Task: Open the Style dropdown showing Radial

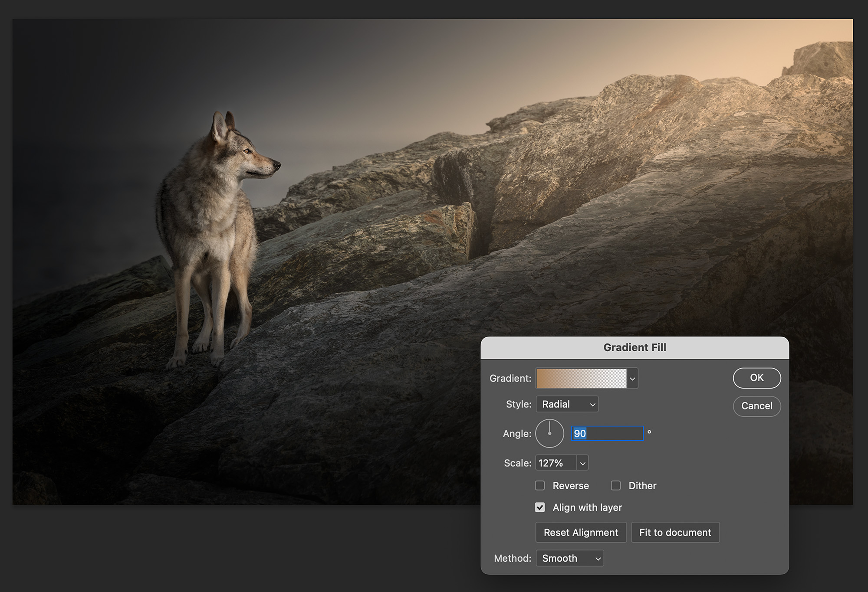Action: pos(567,404)
